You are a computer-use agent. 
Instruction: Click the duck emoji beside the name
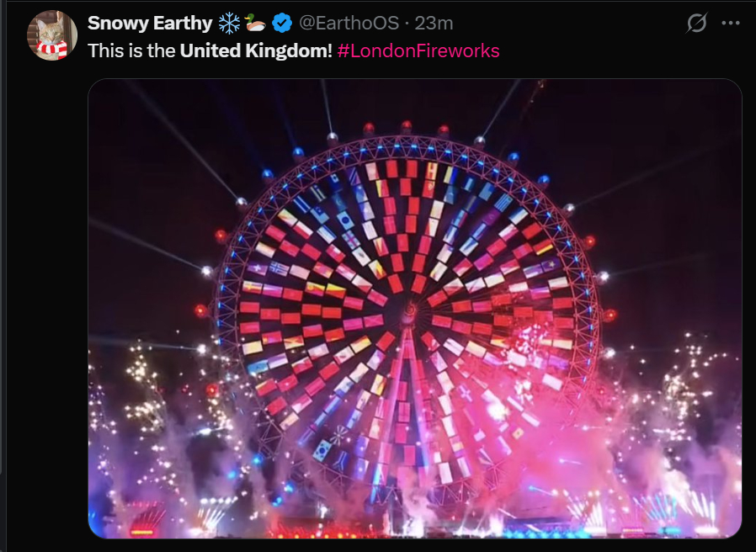pyautogui.click(x=255, y=23)
